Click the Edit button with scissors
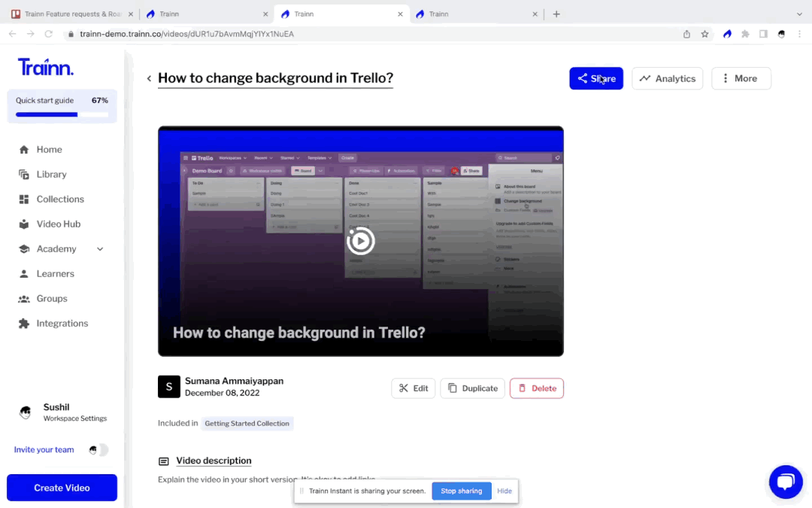The image size is (812, 508). (x=414, y=388)
